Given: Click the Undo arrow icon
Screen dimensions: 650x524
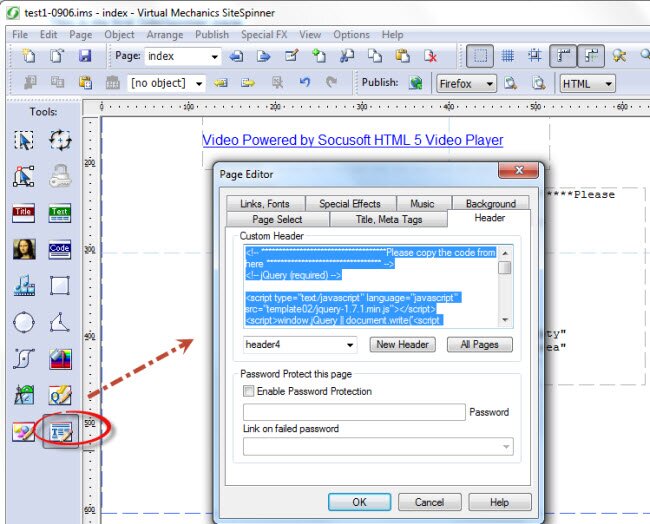Looking at the screenshot, I should tap(305, 82).
